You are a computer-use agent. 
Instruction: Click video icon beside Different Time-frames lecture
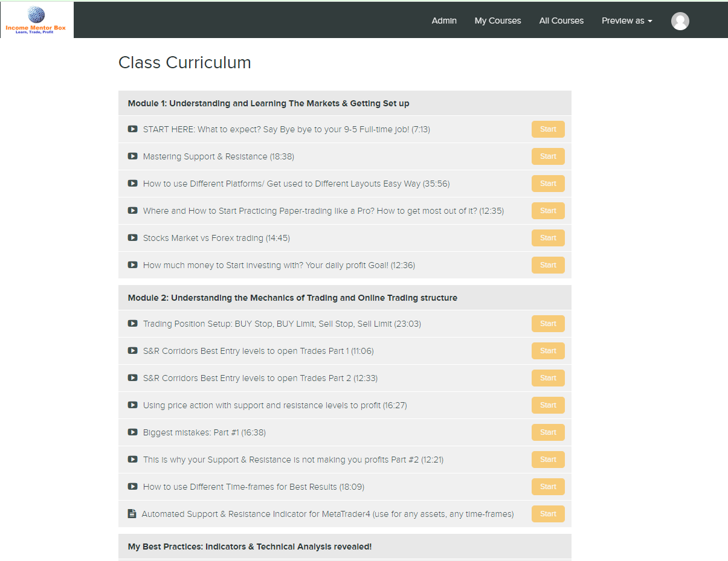click(133, 487)
